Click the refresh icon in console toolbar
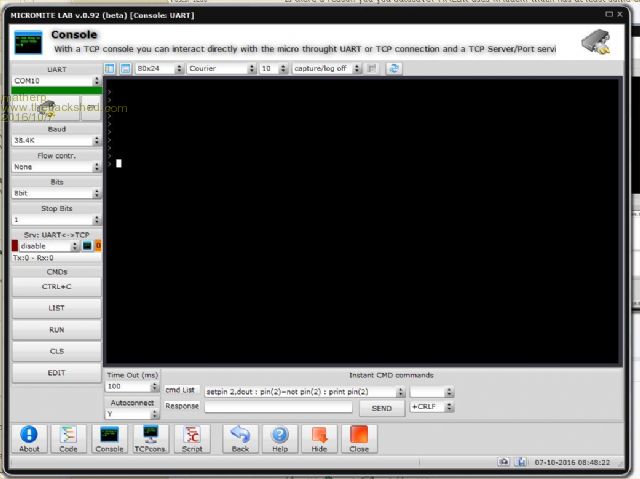The width and height of the screenshot is (640, 479). 394,69
